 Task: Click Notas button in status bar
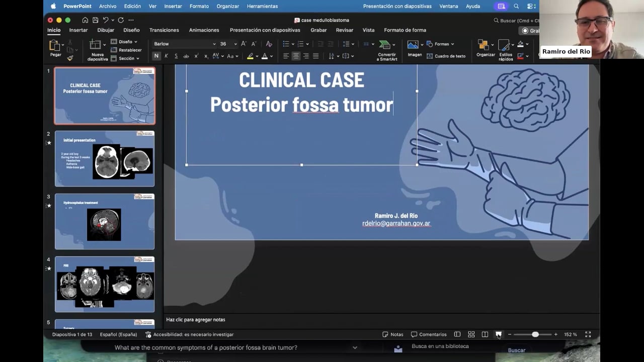click(x=393, y=334)
